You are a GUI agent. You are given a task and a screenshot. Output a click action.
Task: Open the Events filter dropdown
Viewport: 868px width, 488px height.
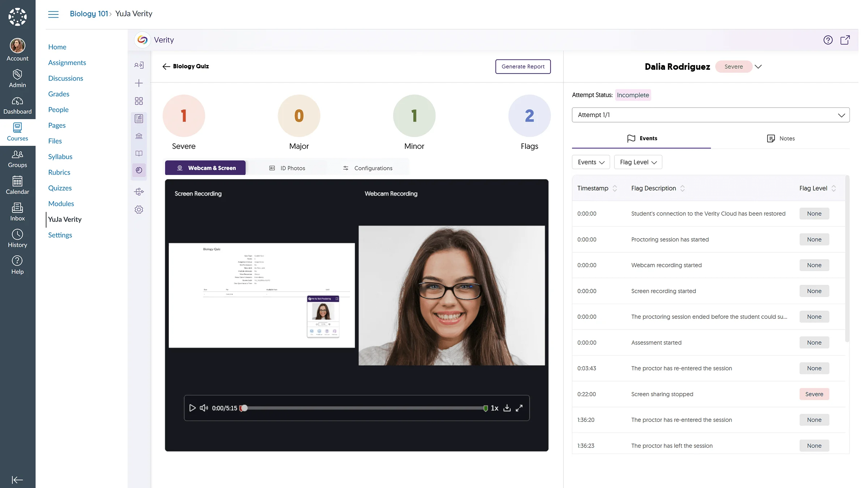coord(591,162)
